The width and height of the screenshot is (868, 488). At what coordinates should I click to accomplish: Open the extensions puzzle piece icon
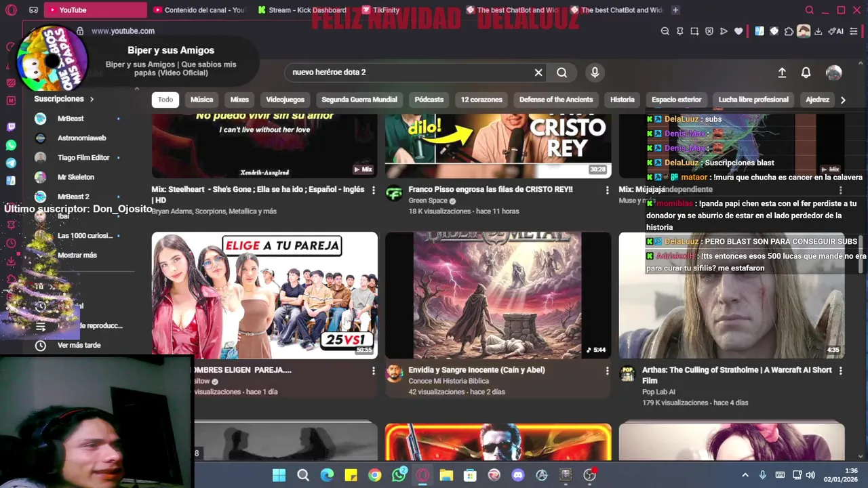pos(789,31)
